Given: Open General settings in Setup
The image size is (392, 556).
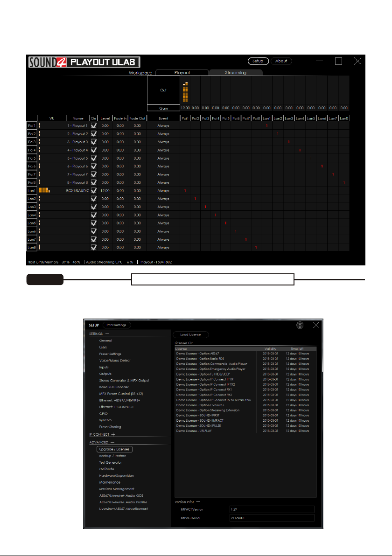Looking at the screenshot, I should tap(105, 341).
